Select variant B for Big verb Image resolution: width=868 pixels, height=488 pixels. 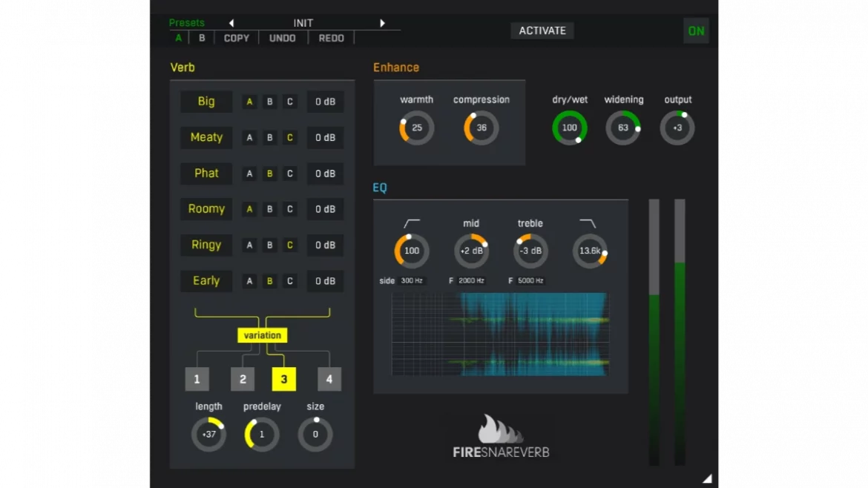click(x=269, y=102)
